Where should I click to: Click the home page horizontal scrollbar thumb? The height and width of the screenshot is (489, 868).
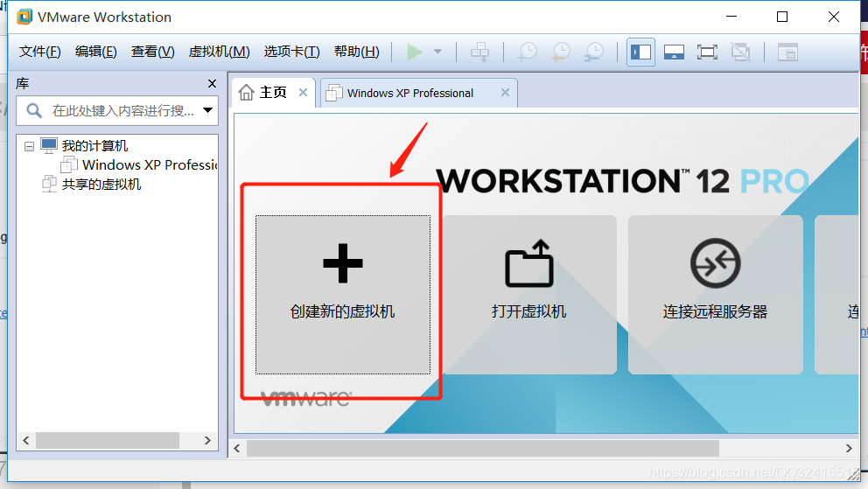coord(483,448)
